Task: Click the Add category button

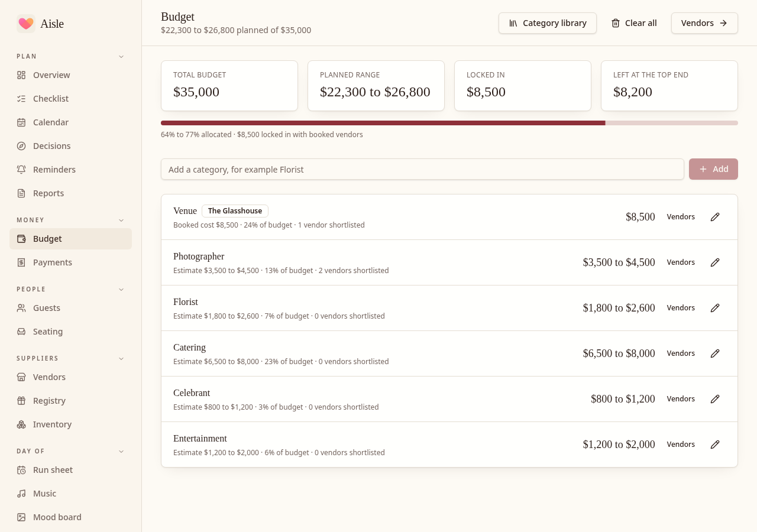Action: (713, 169)
